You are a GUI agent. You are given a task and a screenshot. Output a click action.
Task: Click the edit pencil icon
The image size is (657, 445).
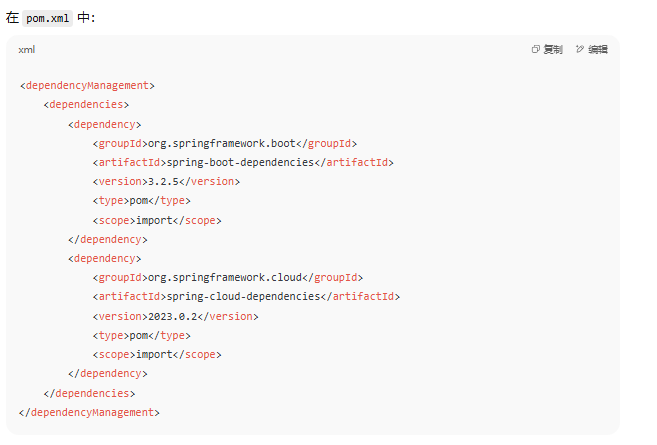click(580, 50)
